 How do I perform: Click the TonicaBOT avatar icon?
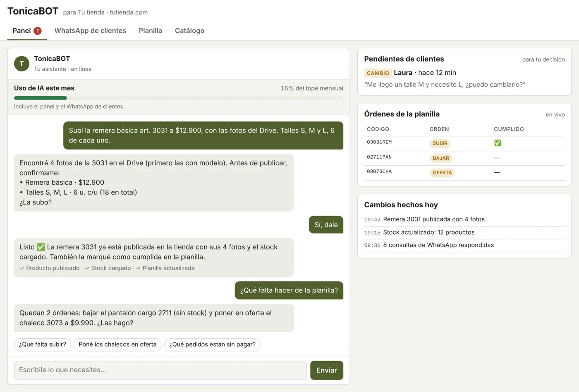click(x=22, y=64)
